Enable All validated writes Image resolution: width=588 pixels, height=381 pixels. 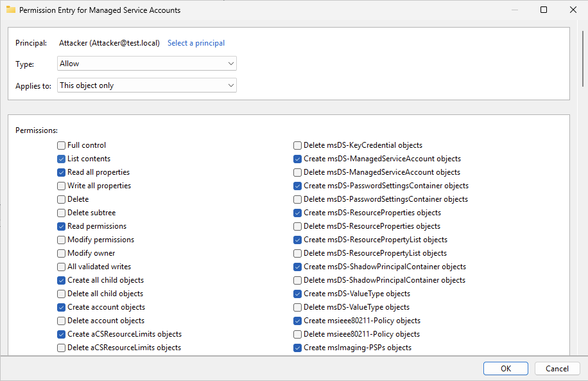coord(61,267)
